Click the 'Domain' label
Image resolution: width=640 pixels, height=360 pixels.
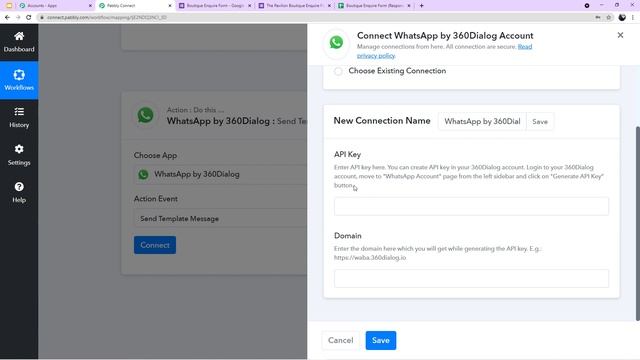[347, 236]
